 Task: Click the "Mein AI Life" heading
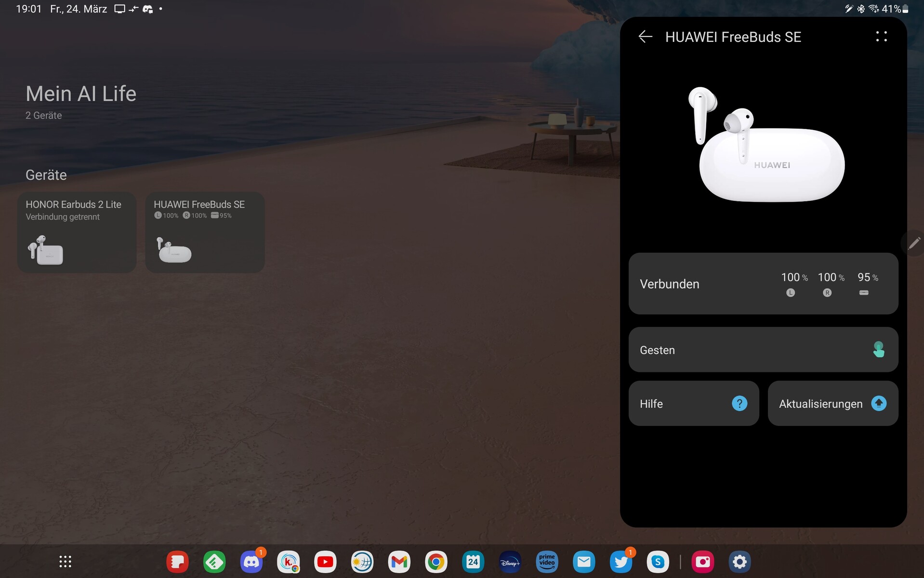(81, 93)
